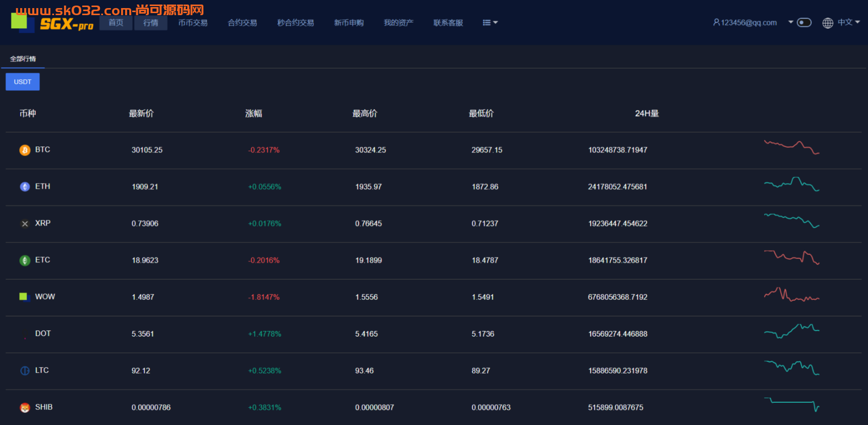Click the 123456@qq.com account link
The width and height of the screenshot is (868, 425).
749,22
